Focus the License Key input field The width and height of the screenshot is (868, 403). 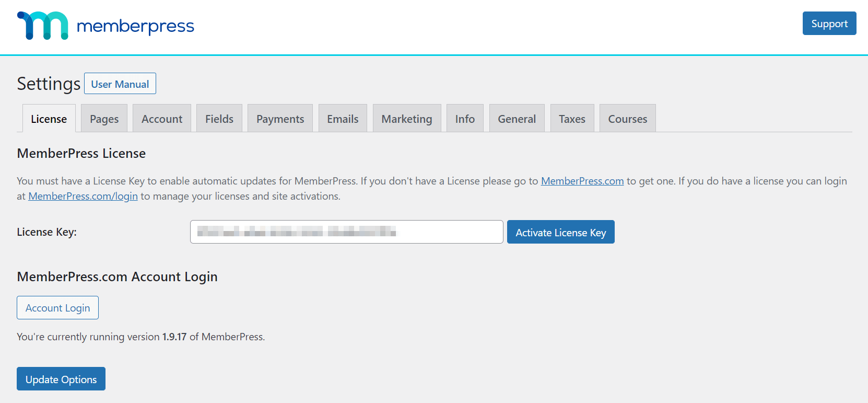[x=347, y=232]
